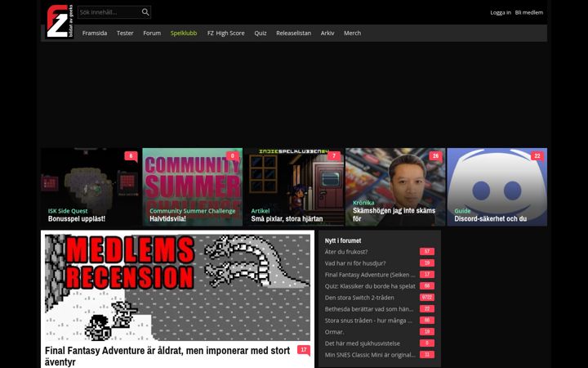Open thread "Stora snus tråden - hur många…"

pyautogui.click(x=368, y=321)
